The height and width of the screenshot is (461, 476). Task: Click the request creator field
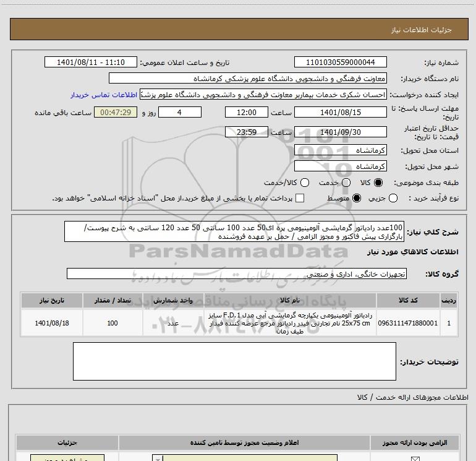[x=263, y=95]
